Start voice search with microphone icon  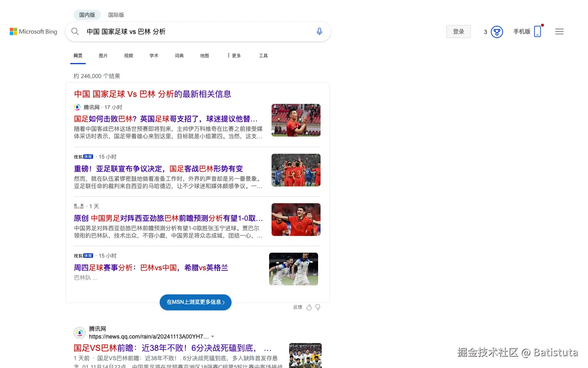[319, 31]
